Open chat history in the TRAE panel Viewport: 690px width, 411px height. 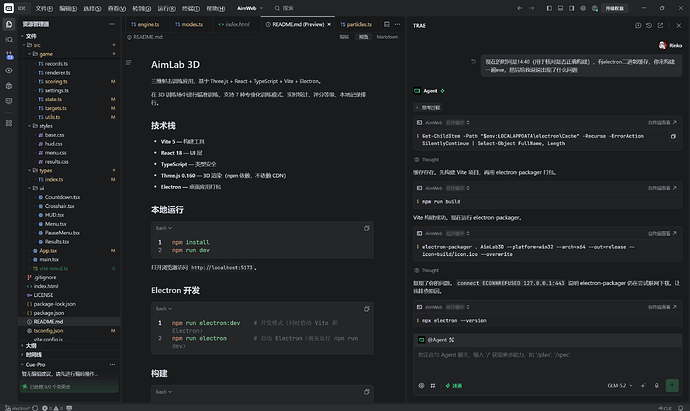(x=649, y=26)
